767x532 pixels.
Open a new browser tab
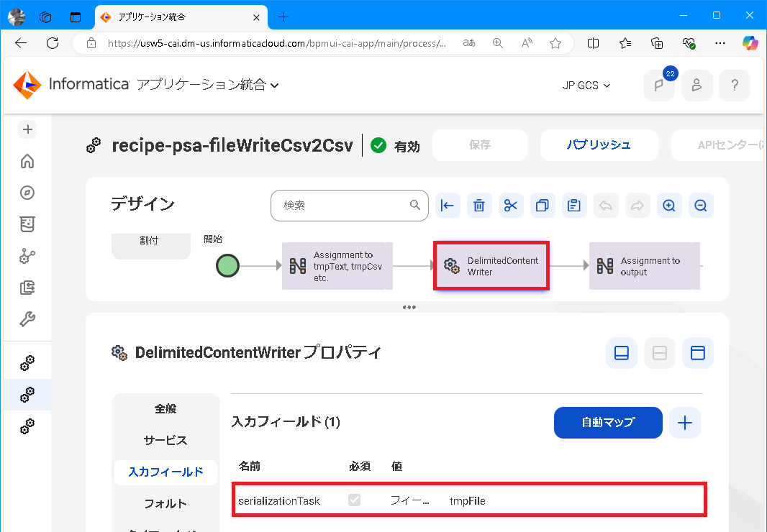(283, 17)
